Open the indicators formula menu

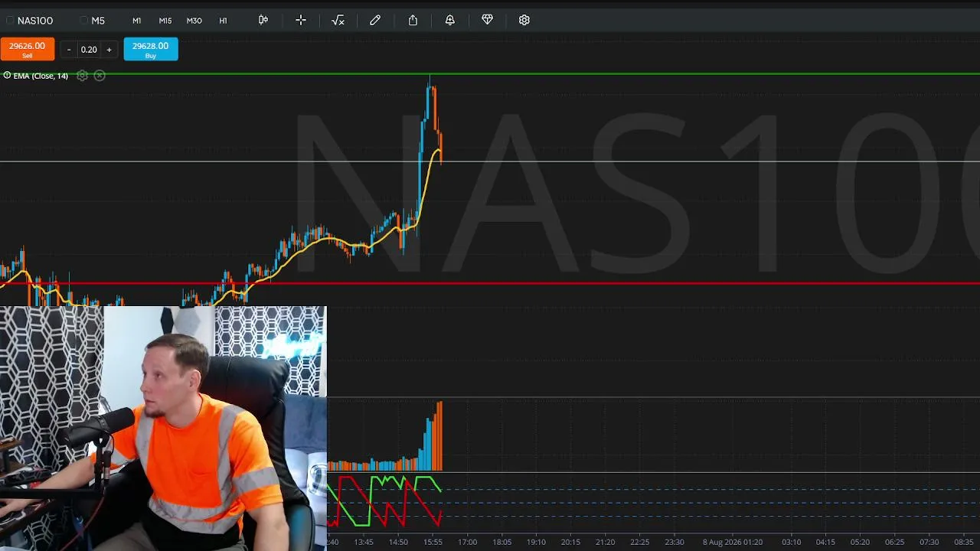[x=338, y=20]
